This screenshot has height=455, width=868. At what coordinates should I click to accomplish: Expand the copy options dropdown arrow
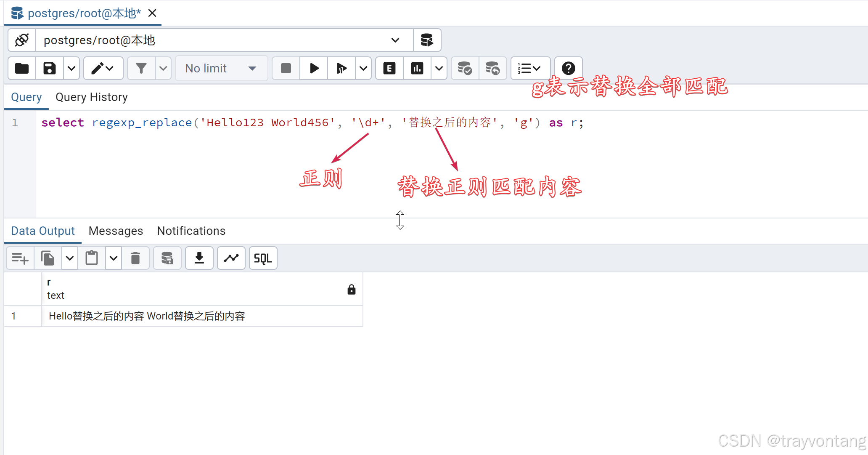tap(70, 258)
